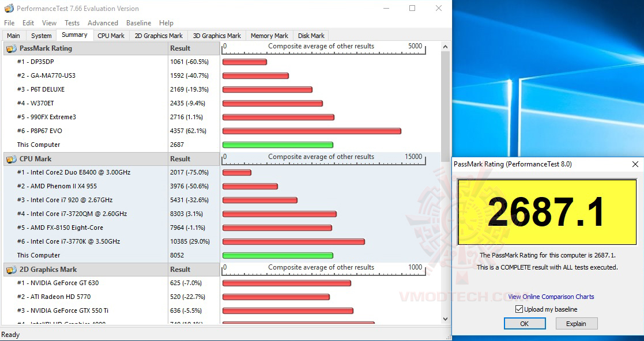Select the green This Computer result bar
The width and height of the screenshot is (644, 341).
pyautogui.click(x=278, y=145)
